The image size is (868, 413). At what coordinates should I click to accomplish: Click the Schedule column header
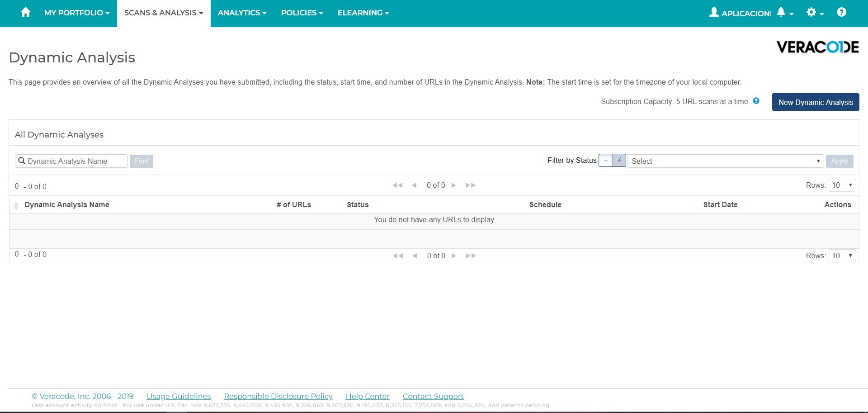pyautogui.click(x=545, y=204)
